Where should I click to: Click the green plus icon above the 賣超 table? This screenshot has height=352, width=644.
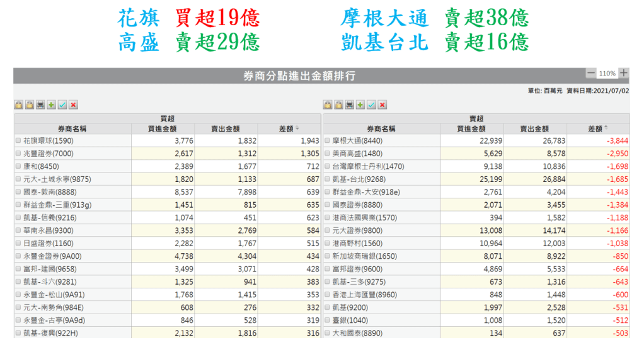point(360,105)
